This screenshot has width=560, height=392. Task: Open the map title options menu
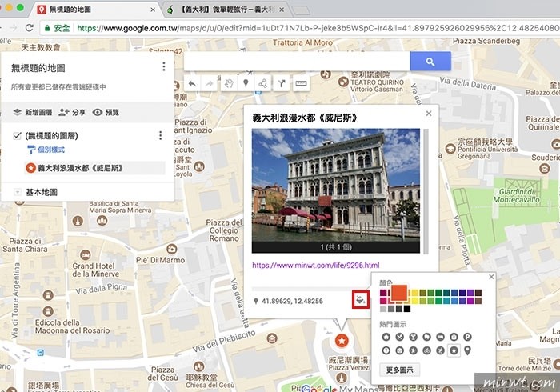coord(163,67)
